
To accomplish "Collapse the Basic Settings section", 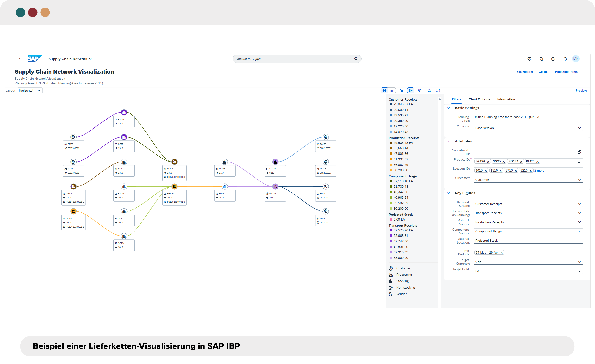I will [449, 108].
